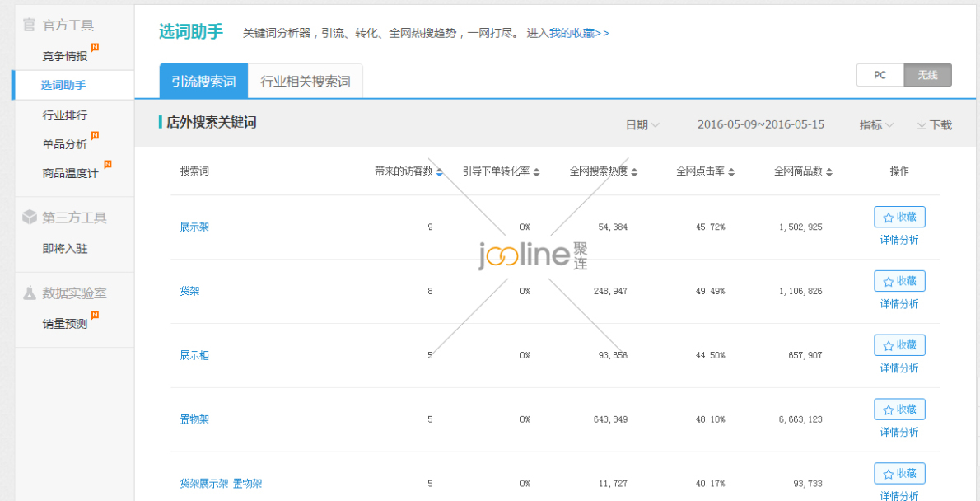Click 收藏 for 货架展示架 置物架 row
This screenshot has height=501, width=980.
[899, 473]
